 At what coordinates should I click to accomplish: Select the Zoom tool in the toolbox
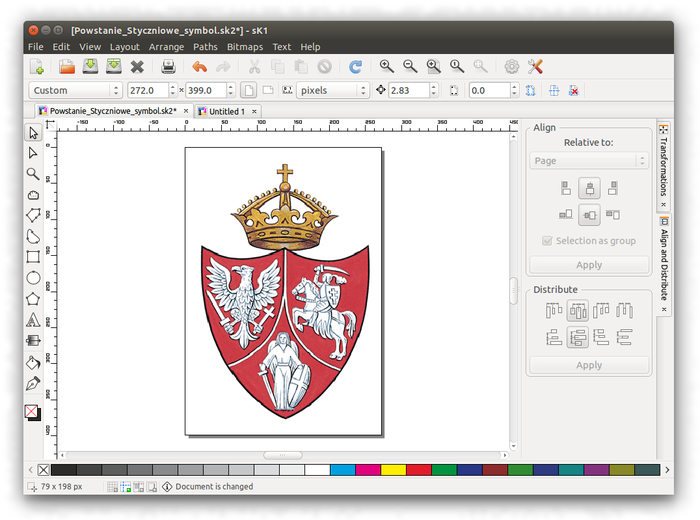(x=33, y=173)
